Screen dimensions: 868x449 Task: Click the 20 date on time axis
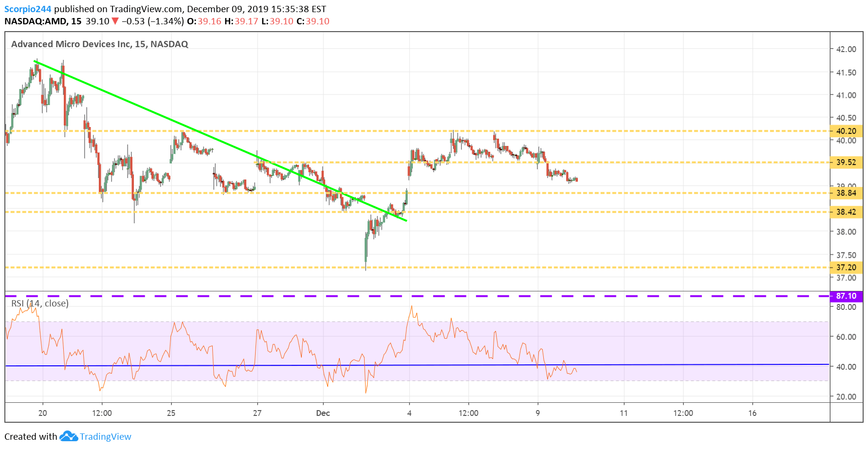pyautogui.click(x=43, y=413)
